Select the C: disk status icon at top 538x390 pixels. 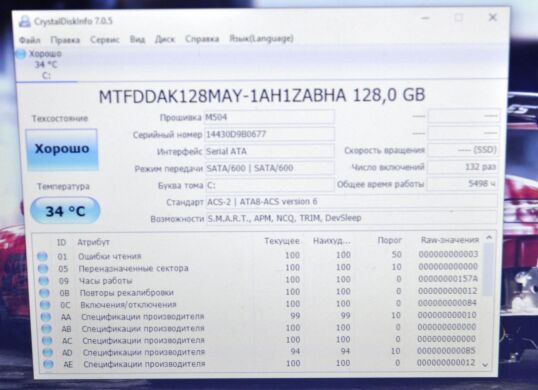pyautogui.click(x=21, y=54)
